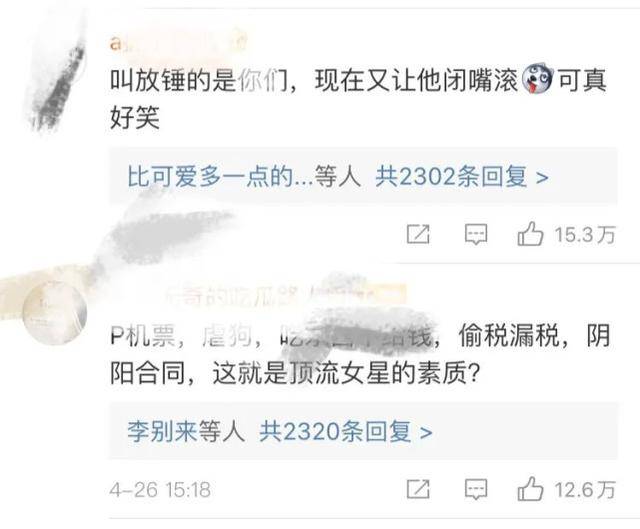Open the round avatar of the P机票 commenter
Viewport: 640px width, 529px height.
[54, 312]
